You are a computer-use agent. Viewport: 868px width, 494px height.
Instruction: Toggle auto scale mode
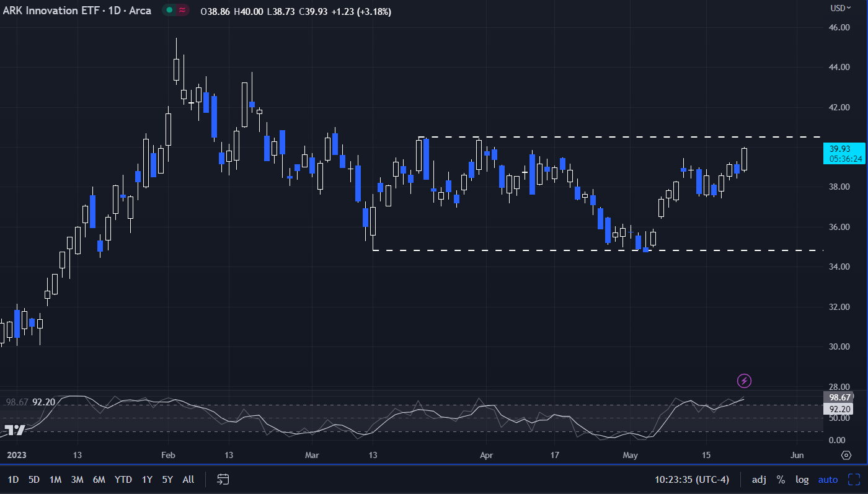[x=828, y=479]
